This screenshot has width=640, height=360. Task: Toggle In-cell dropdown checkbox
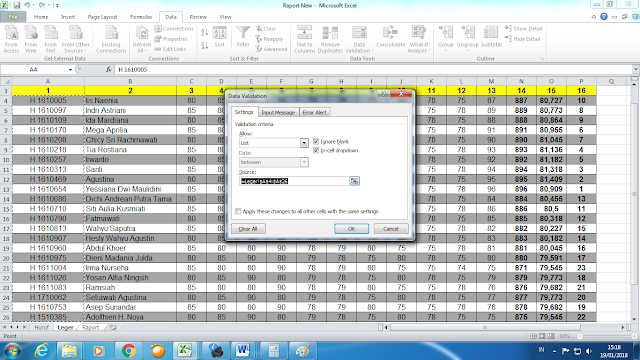[x=316, y=150]
